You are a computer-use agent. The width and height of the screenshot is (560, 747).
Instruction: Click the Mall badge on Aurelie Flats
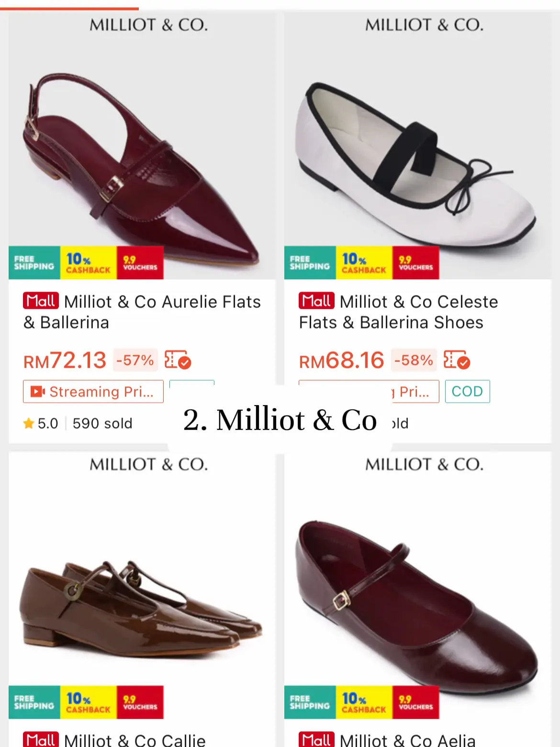coord(41,301)
